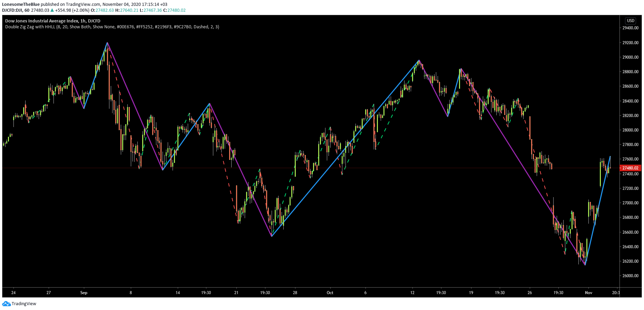Click the 28000.00 price axis label

pyautogui.click(x=630, y=130)
